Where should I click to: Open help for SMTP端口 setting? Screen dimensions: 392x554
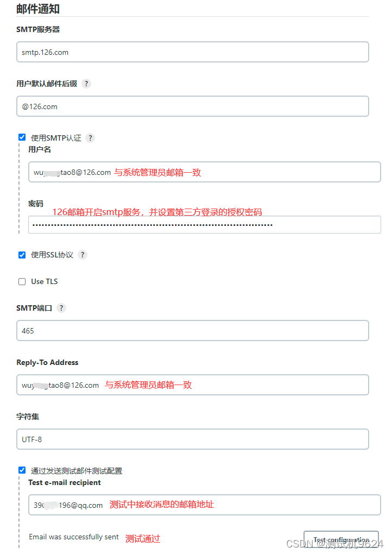click(61, 308)
